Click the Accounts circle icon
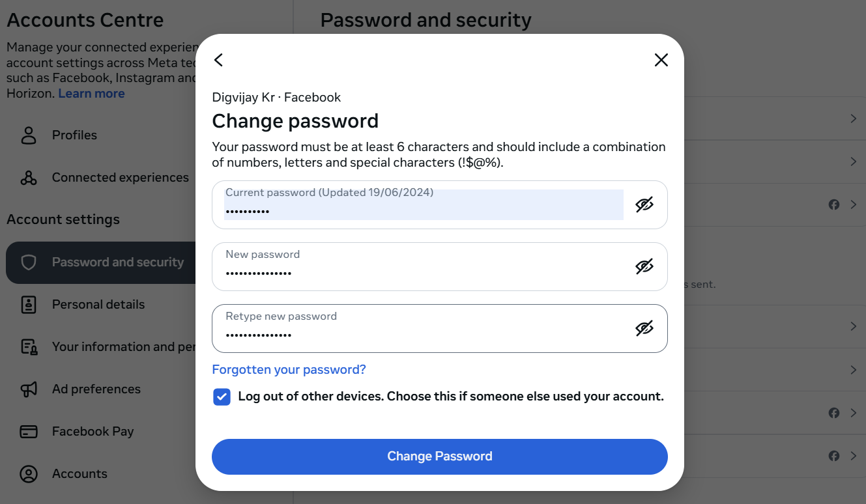Image resolution: width=866 pixels, height=504 pixels. (28, 473)
